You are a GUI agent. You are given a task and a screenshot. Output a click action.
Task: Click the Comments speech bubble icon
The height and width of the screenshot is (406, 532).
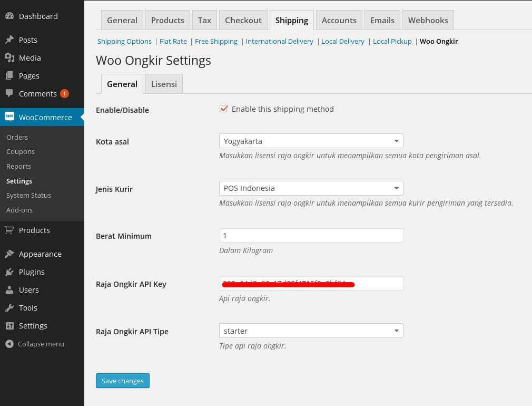click(9, 93)
